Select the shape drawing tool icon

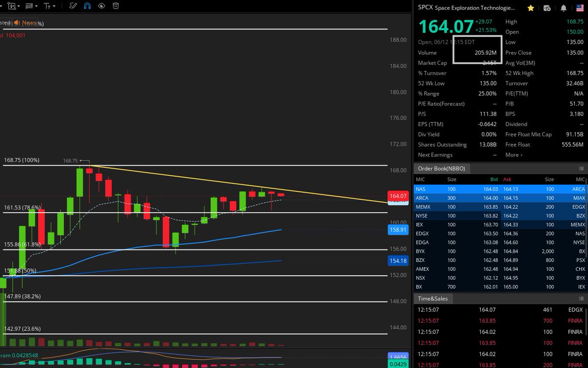(11, 6)
